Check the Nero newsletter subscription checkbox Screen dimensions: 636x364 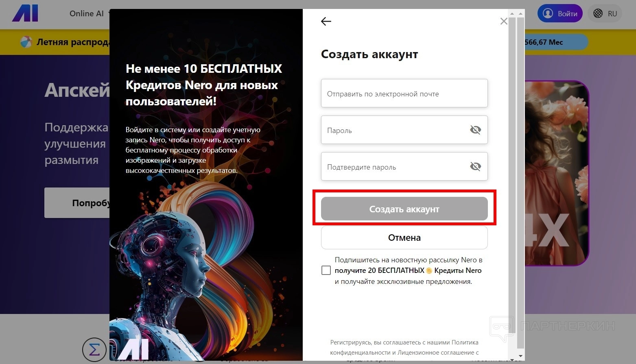tap(326, 270)
